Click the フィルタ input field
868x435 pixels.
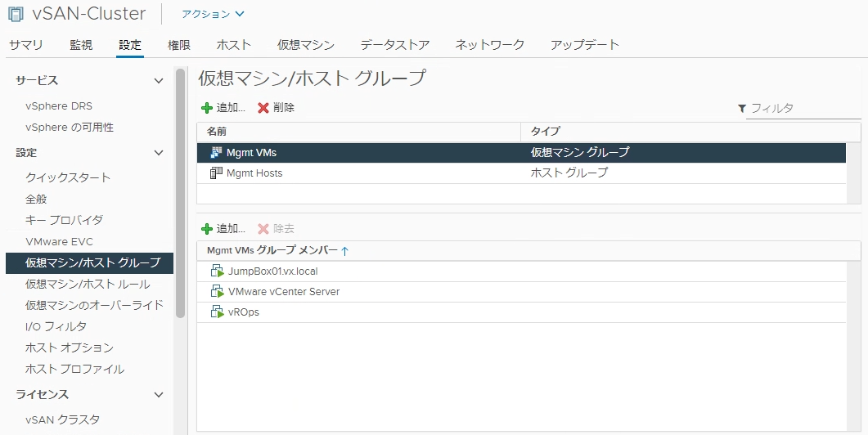coord(803,109)
